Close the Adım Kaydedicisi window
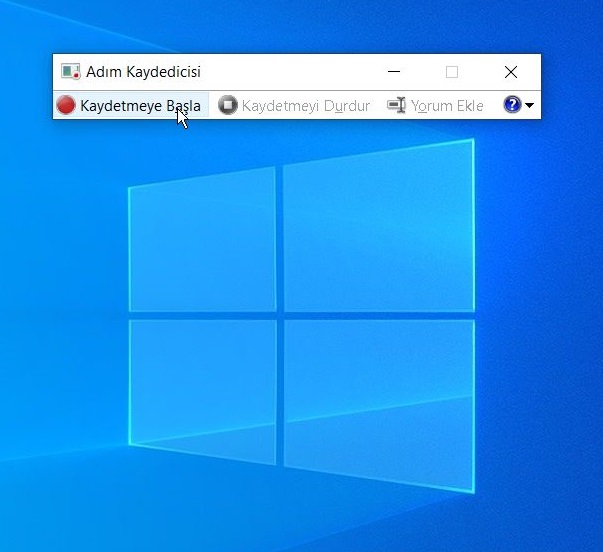The width and height of the screenshot is (603, 552). [x=511, y=72]
